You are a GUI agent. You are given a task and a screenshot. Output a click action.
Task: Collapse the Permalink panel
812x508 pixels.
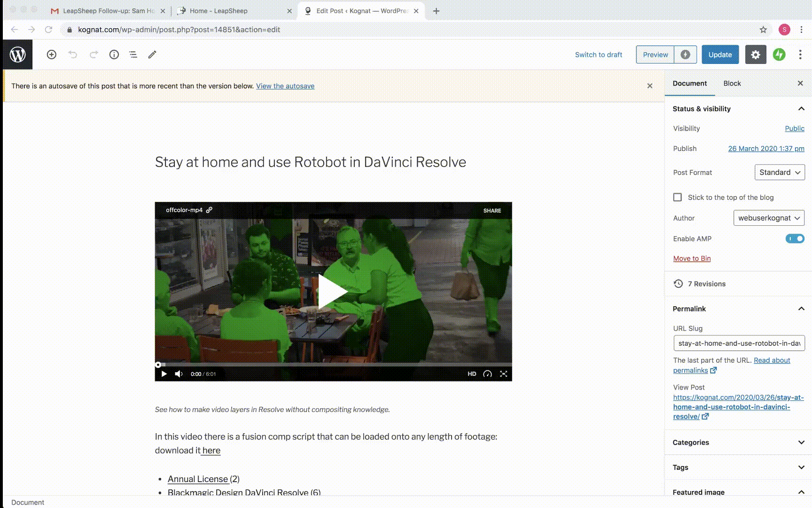click(x=738, y=309)
